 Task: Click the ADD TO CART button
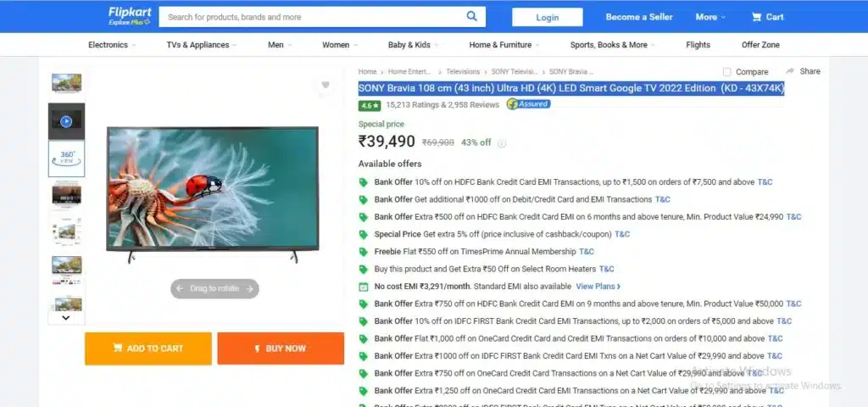click(148, 348)
